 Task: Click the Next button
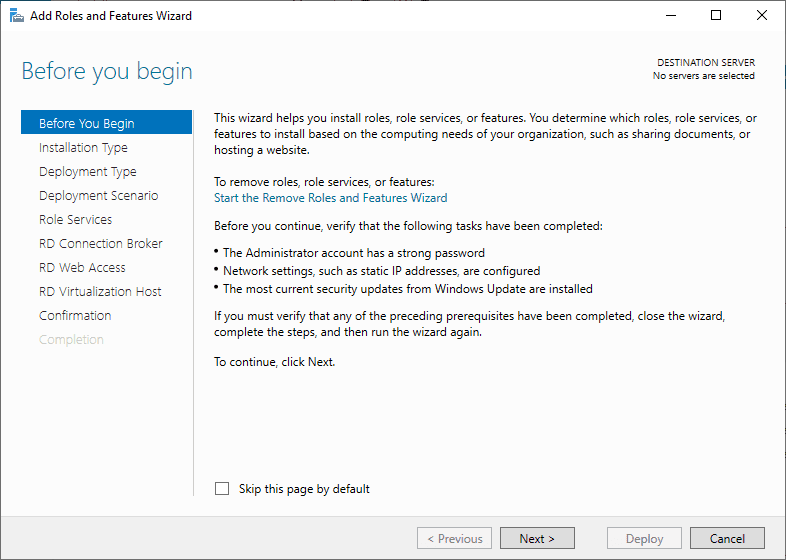[537, 538]
